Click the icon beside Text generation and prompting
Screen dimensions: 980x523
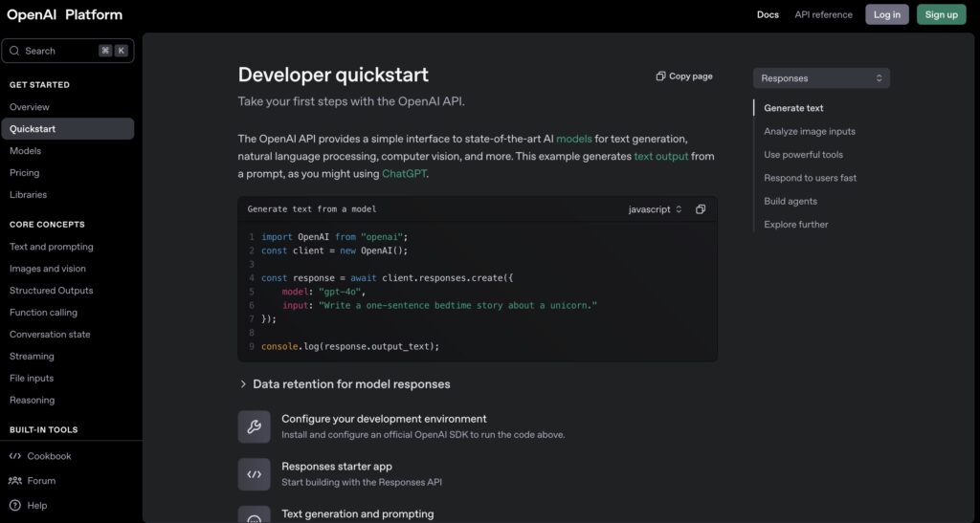(x=254, y=514)
